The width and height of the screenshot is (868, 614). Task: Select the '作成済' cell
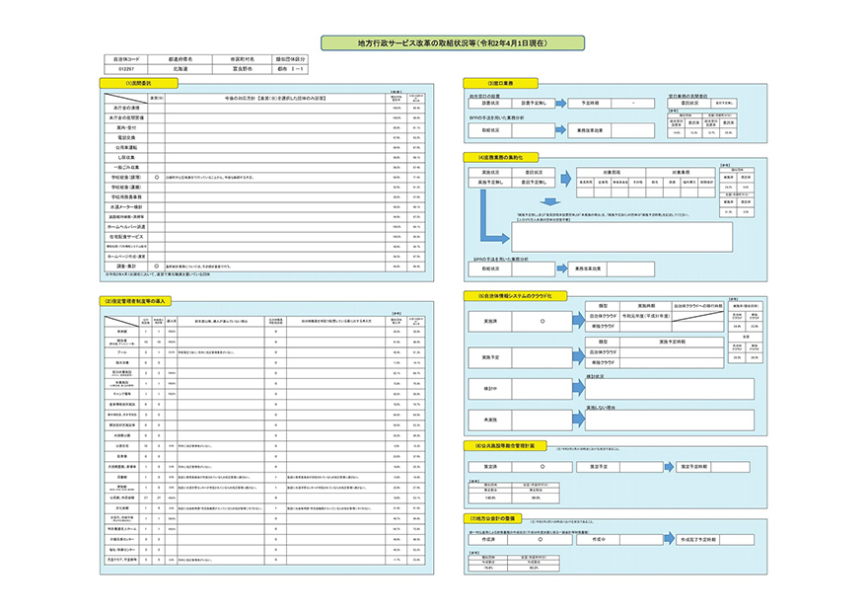pyautogui.click(x=488, y=540)
